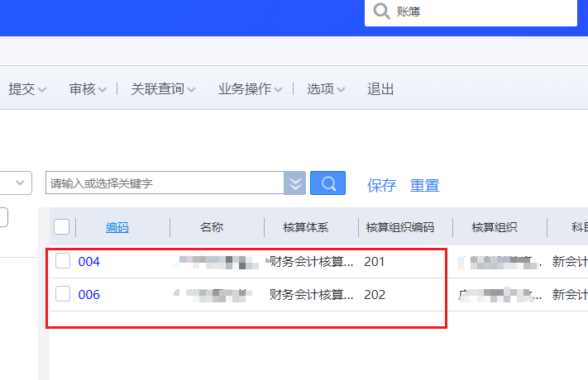Viewport: 588px width, 380px height.
Task: Check the checkbox for row 004
Action: (x=63, y=261)
